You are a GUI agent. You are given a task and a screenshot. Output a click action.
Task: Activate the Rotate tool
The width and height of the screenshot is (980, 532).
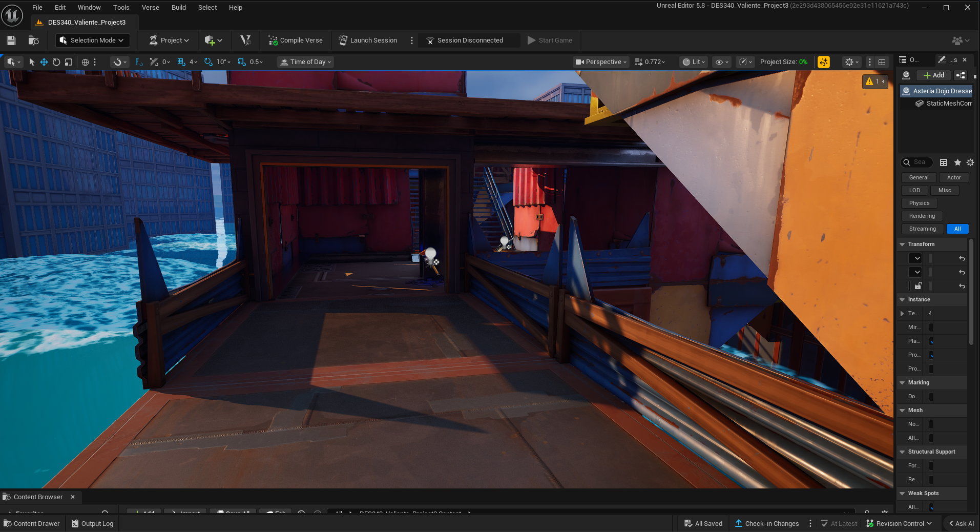pos(56,62)
